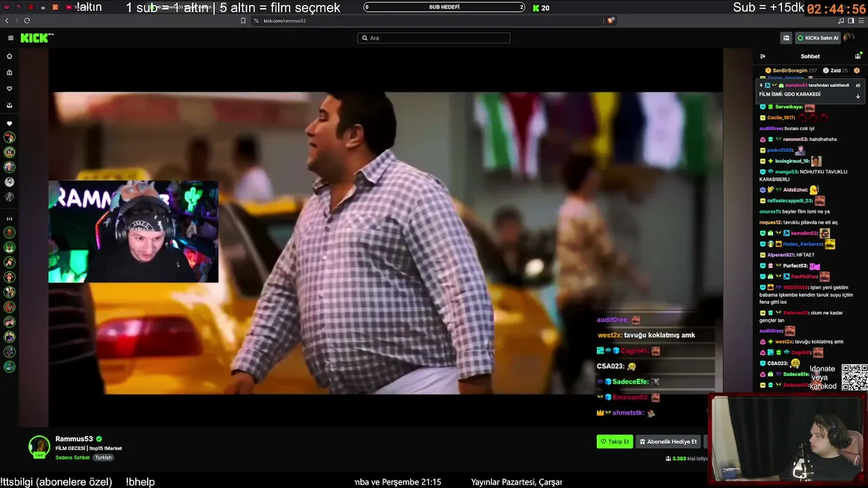Reload the browser page
Image resolution: width=868 pixels, height=488 pixels.
pos(26,20)
